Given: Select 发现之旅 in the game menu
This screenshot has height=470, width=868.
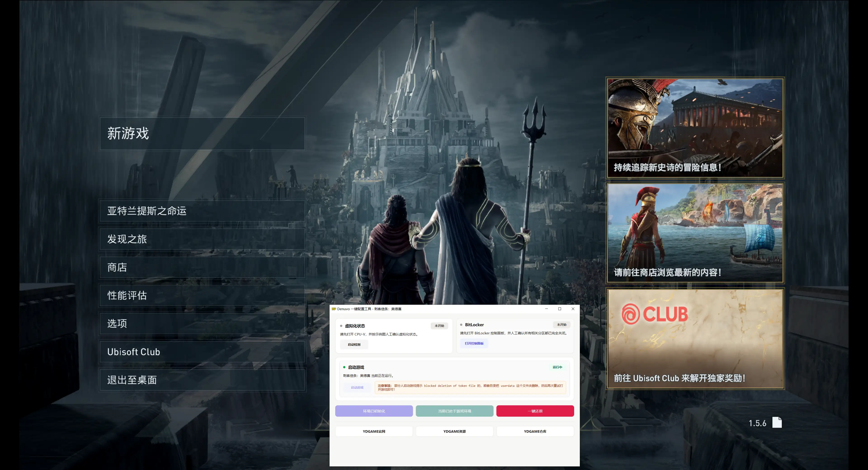Looking at the screenshot, I should (x=202, y=239).
